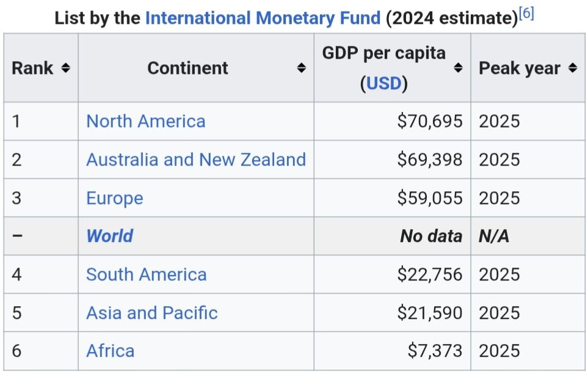Sort table by Peak year arrows
Screen dimensions: 588x377
572,68
